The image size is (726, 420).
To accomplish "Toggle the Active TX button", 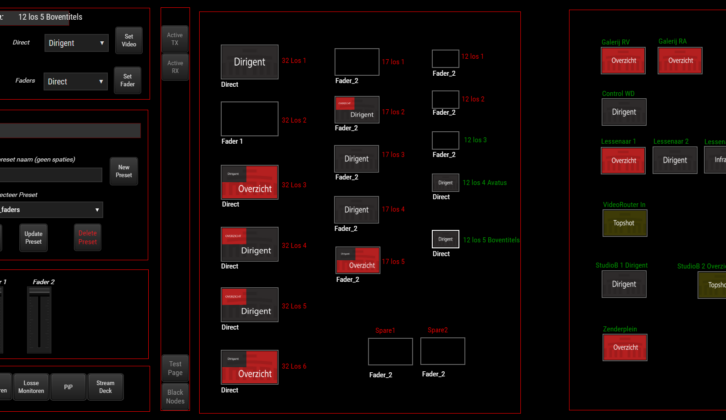I will point(175,39).
